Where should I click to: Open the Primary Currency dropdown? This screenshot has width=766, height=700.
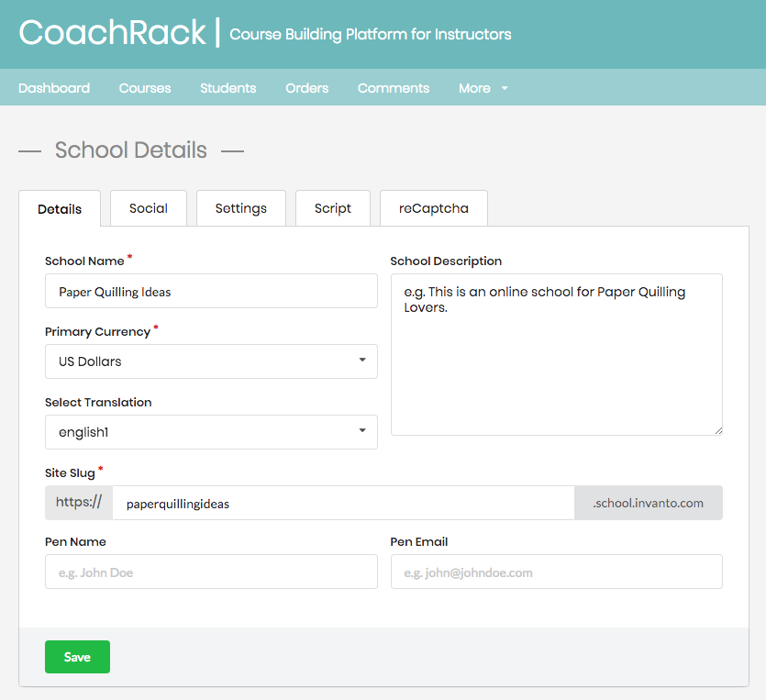click(211, 361)
